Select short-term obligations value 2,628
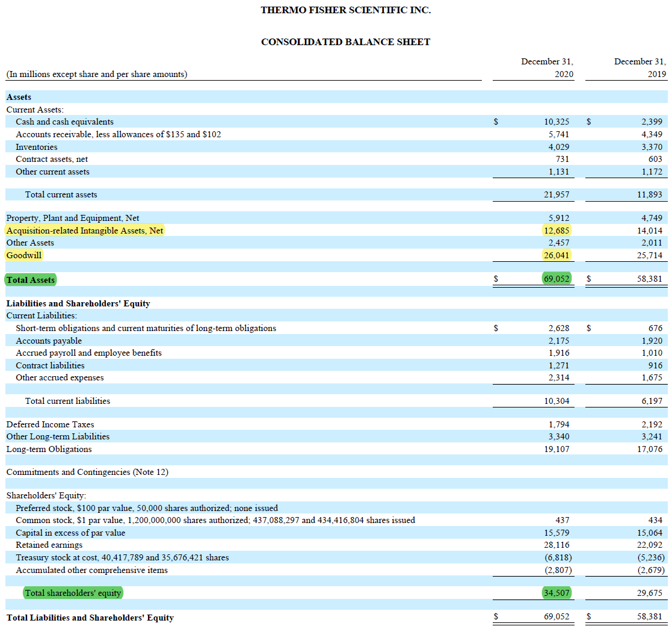Viewport: 672px width, 629px height. click(558, 328)
